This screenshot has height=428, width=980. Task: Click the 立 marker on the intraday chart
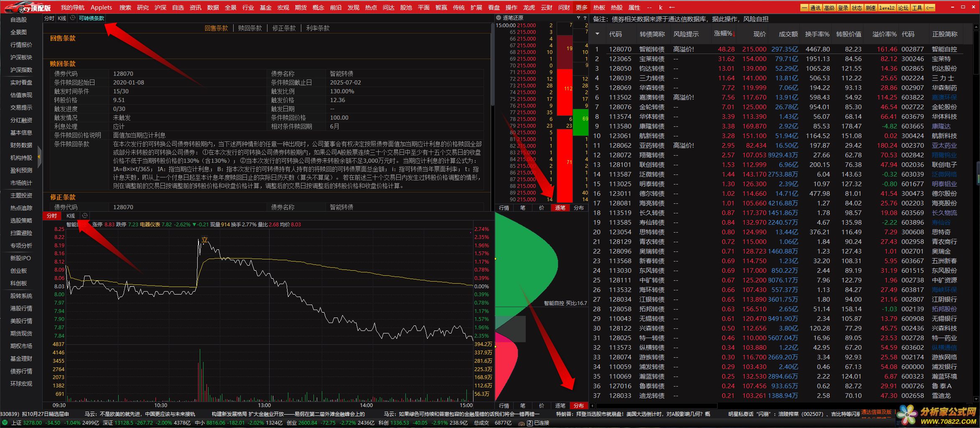pos(204,240)
